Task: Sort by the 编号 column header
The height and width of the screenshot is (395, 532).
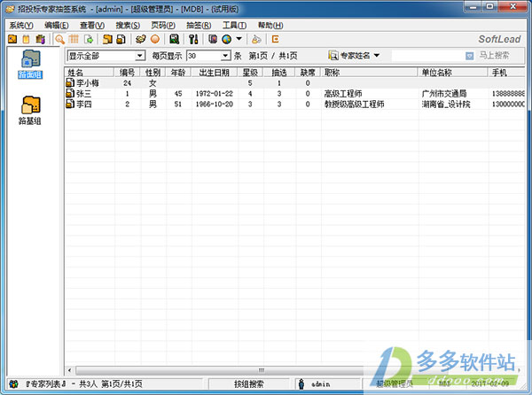Action: pyautogui.click(x=127, y=72)
